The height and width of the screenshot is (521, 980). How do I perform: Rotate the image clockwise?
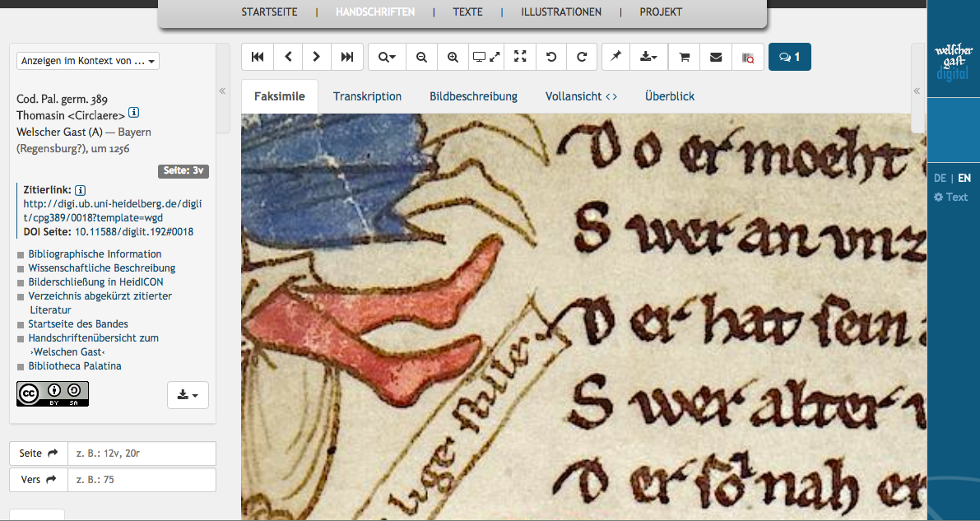(x=582, y=57)
